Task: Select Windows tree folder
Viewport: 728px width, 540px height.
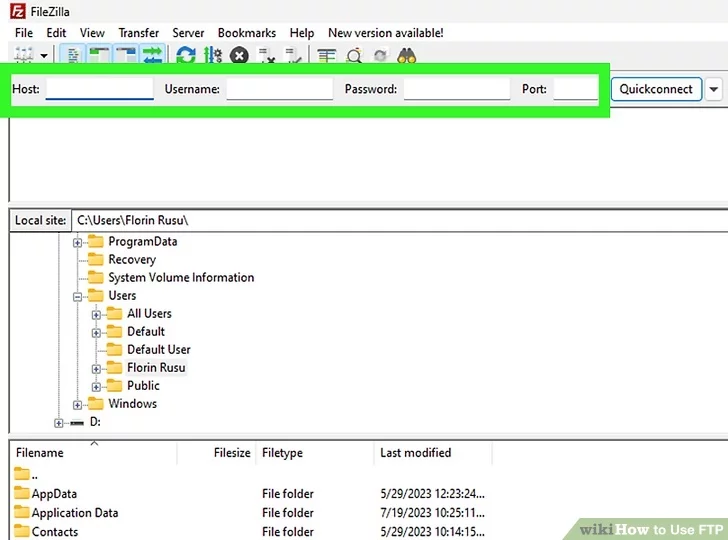Action: [132, 403]
